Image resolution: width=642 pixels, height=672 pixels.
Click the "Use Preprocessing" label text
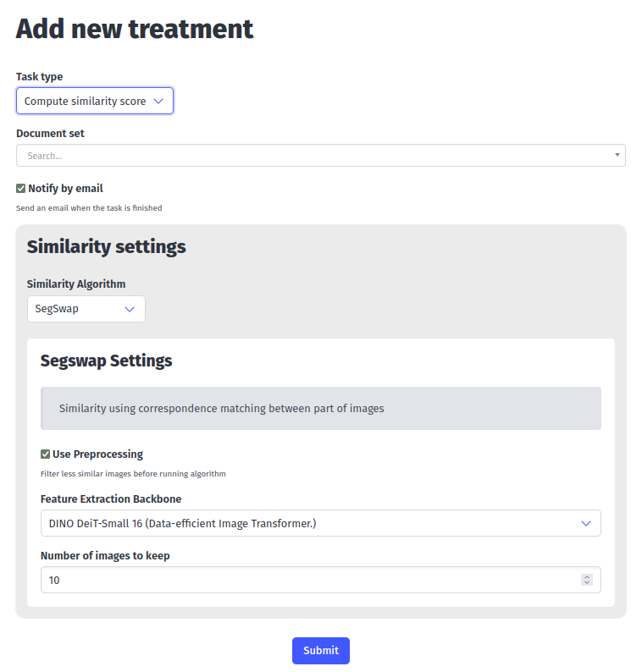97,454
